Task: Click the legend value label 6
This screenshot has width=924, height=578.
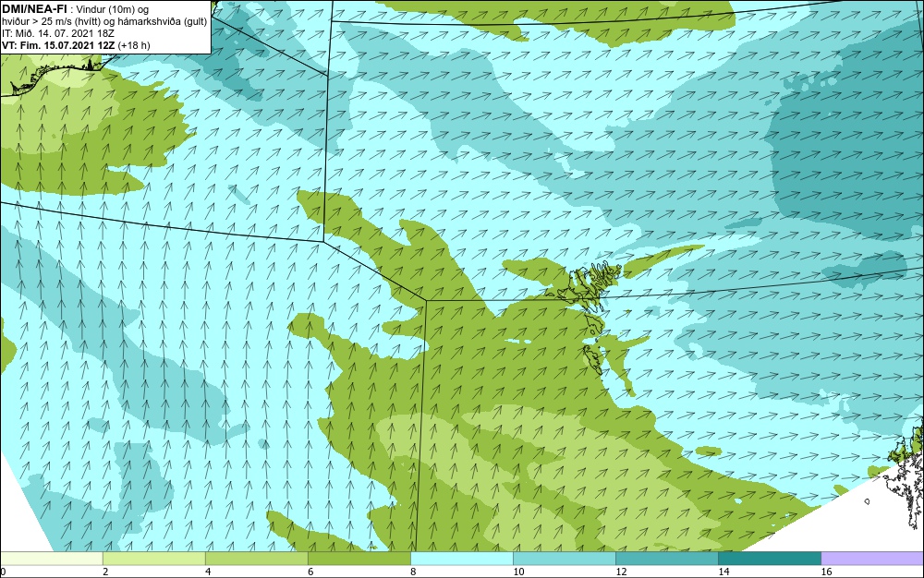Action: tap(310, 572)
